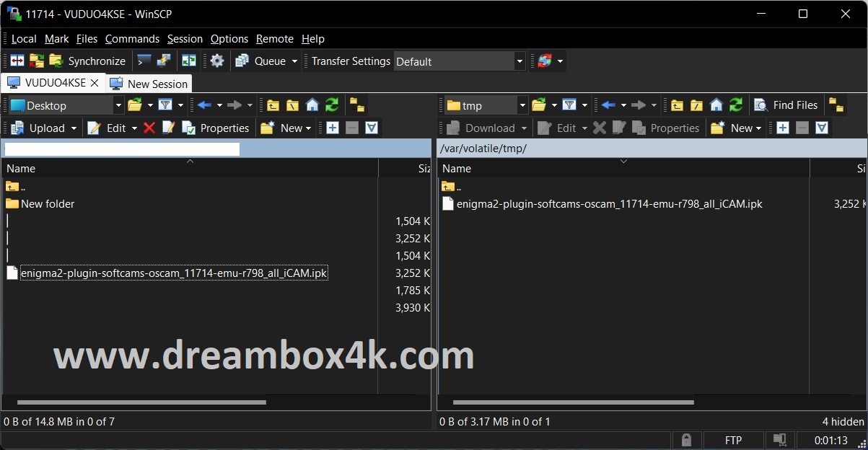Open the Transfer Settings Default combo box
Viewport: 868px width, 450px height.
point(460,61)
